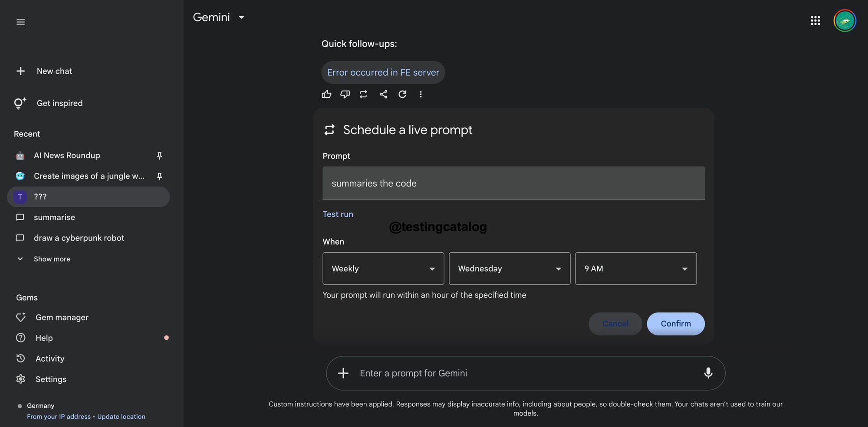Regenerate the response with the refresh icon
This screenshot has height=427, width=868.
402,94
